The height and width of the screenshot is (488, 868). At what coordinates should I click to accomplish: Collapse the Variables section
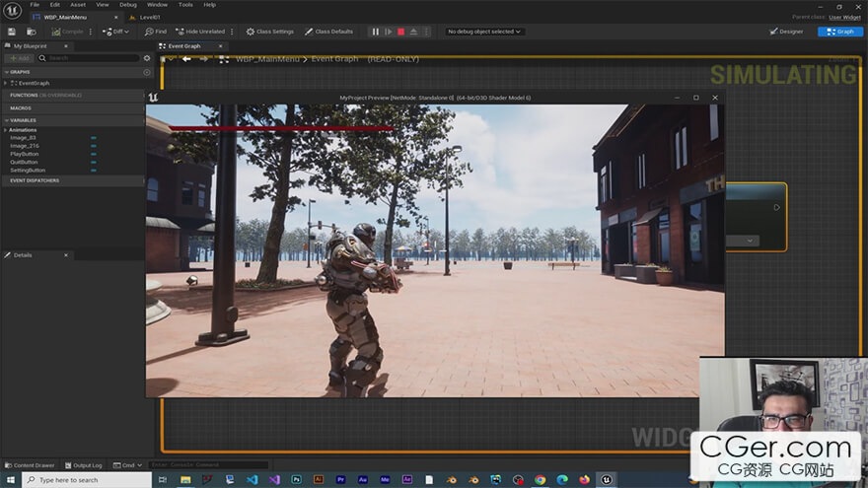[7, 120]
